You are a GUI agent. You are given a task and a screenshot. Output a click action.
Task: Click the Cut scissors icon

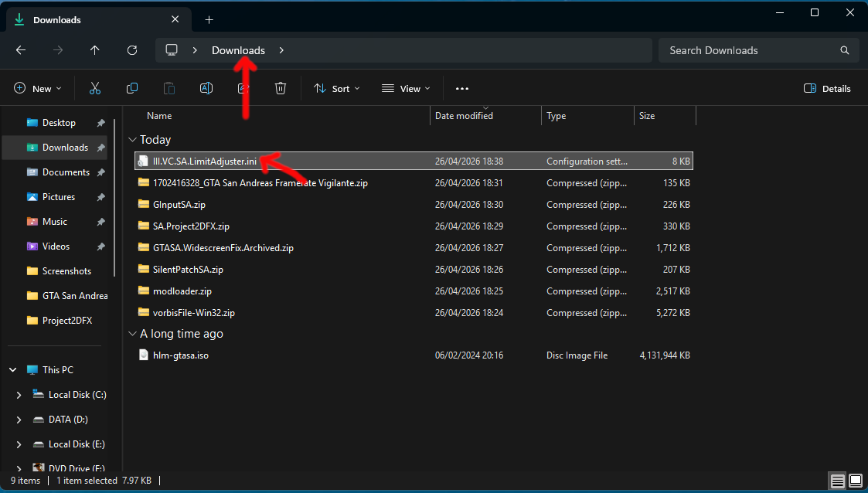tap(94, 89)
